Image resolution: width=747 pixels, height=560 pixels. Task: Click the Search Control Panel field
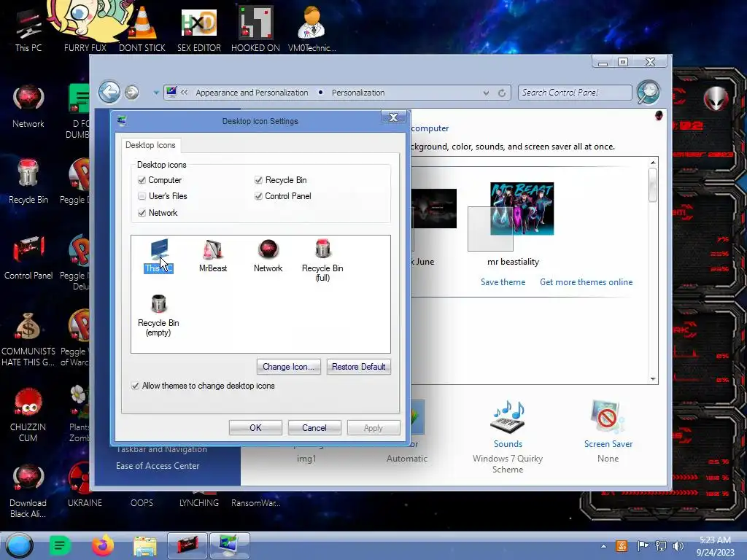coord(575,93)
